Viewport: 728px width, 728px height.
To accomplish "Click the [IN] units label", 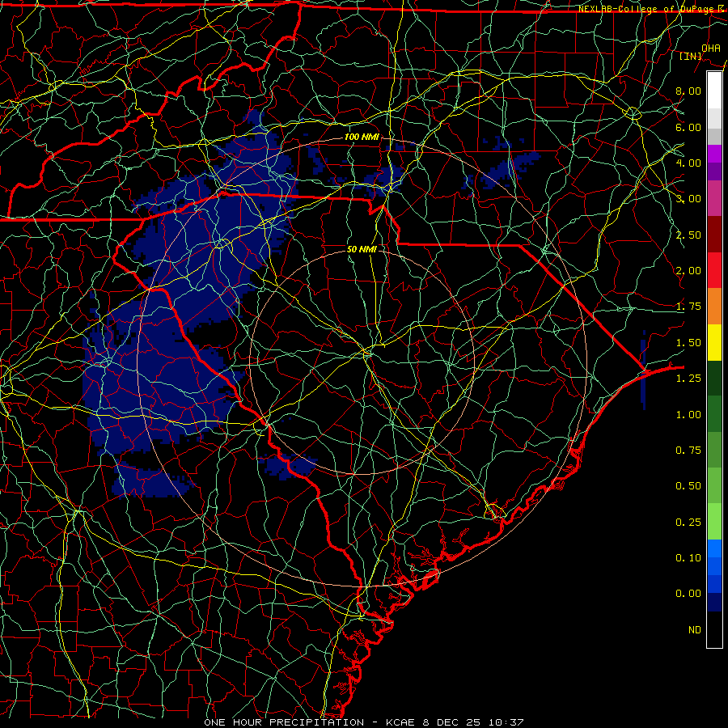I will 691,56.
